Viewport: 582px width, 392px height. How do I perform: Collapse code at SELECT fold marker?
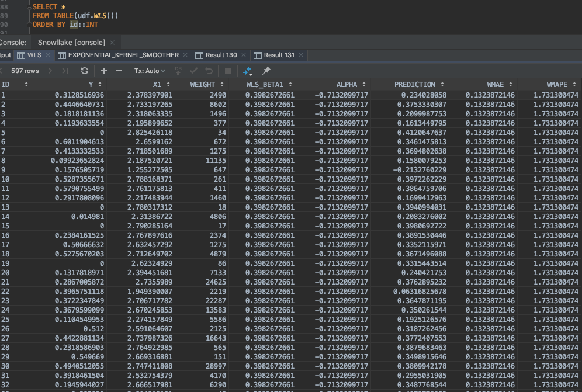pyautogui.click(x=29, y=7)
